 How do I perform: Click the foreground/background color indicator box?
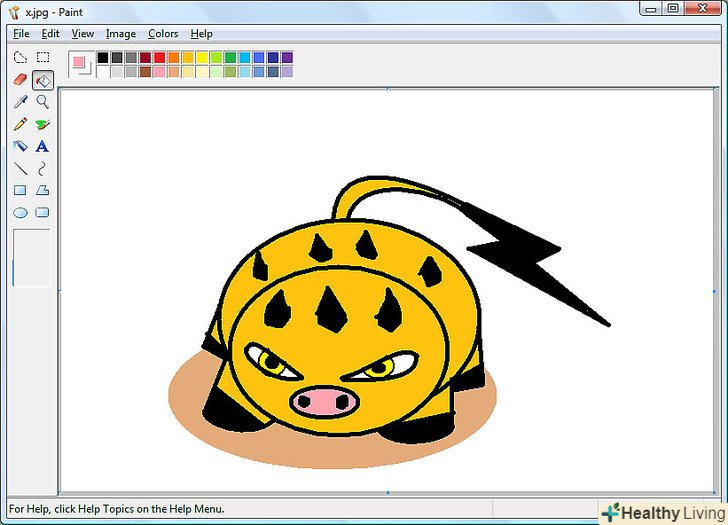(81, 64)
